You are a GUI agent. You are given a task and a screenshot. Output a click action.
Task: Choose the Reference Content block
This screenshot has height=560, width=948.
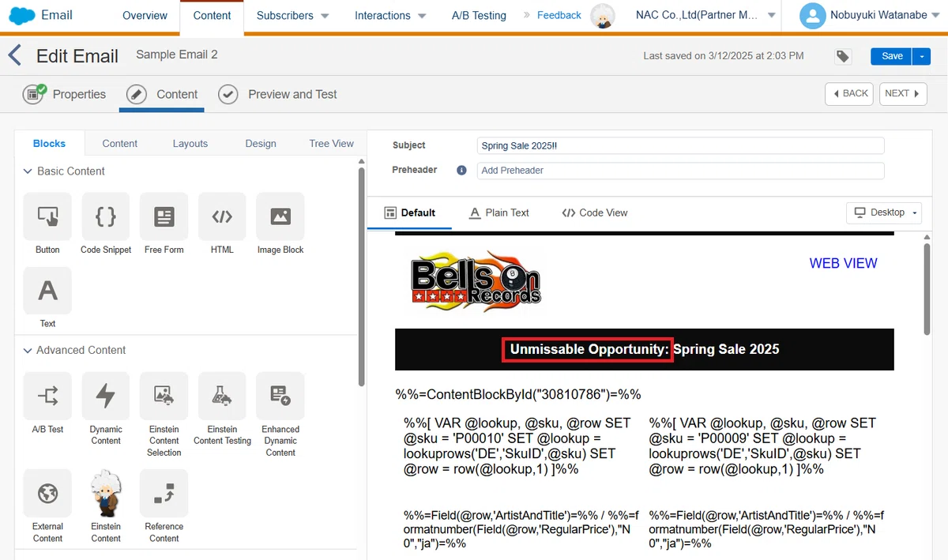(x=164, y=506)
